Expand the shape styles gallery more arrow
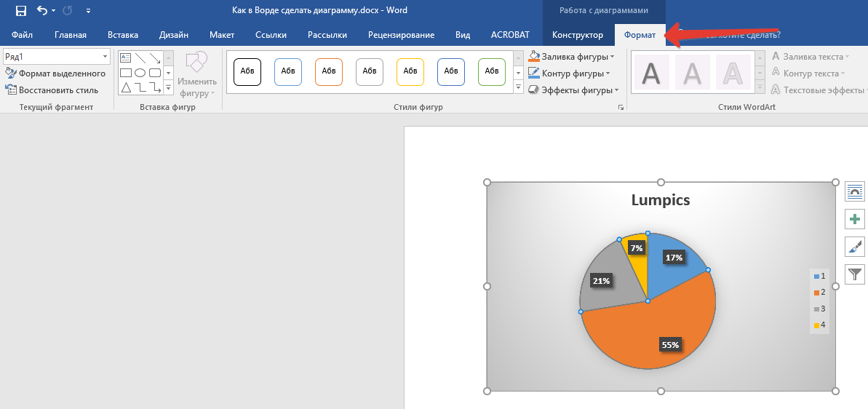This screenshot has height=409, width=868. [x=519, y=88]
